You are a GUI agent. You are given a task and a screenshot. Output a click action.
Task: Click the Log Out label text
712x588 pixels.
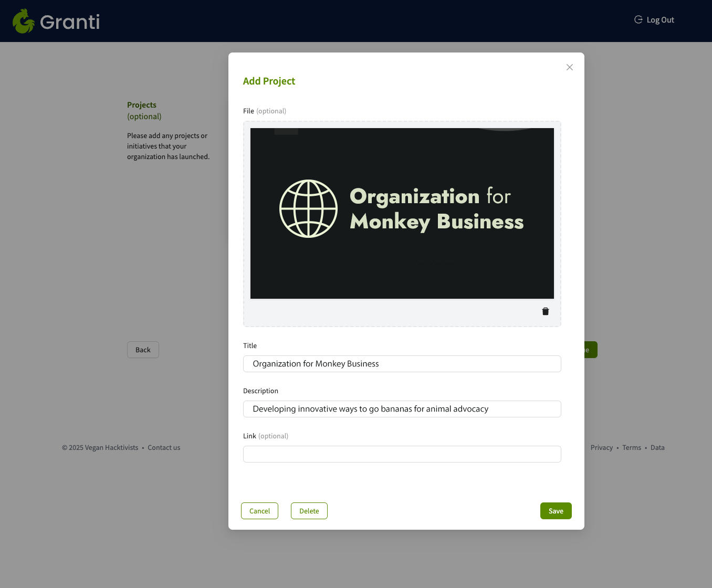[660, 19]
